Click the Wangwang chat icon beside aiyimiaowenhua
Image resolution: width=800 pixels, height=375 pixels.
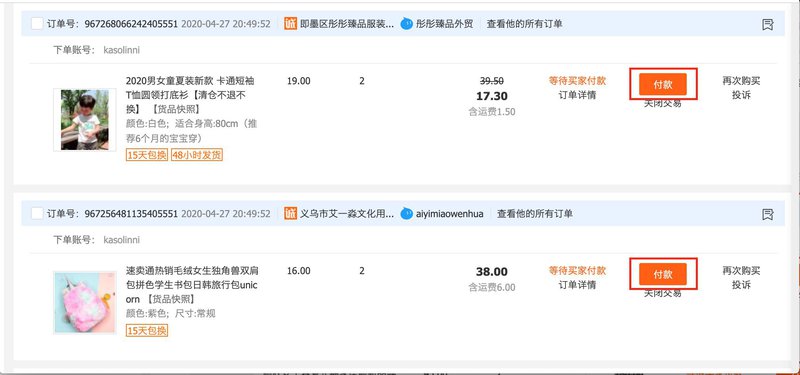tap(406, 213)
